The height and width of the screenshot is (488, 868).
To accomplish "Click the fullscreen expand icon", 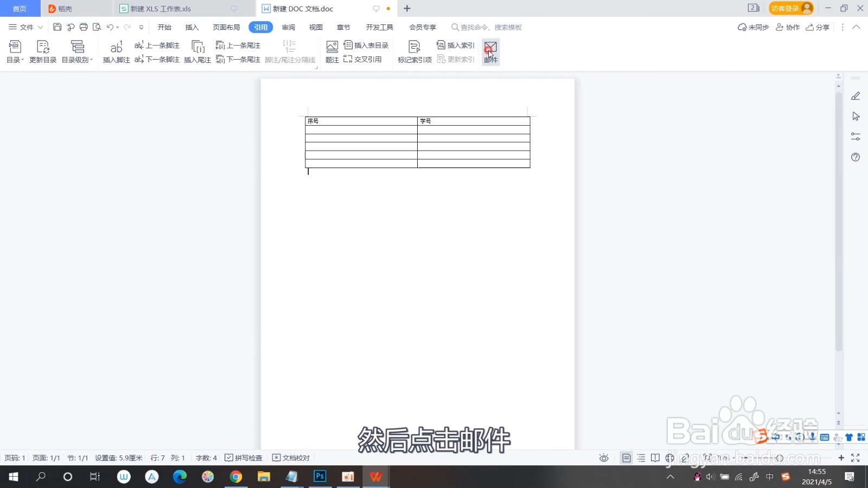I will (x=856, y=458).
